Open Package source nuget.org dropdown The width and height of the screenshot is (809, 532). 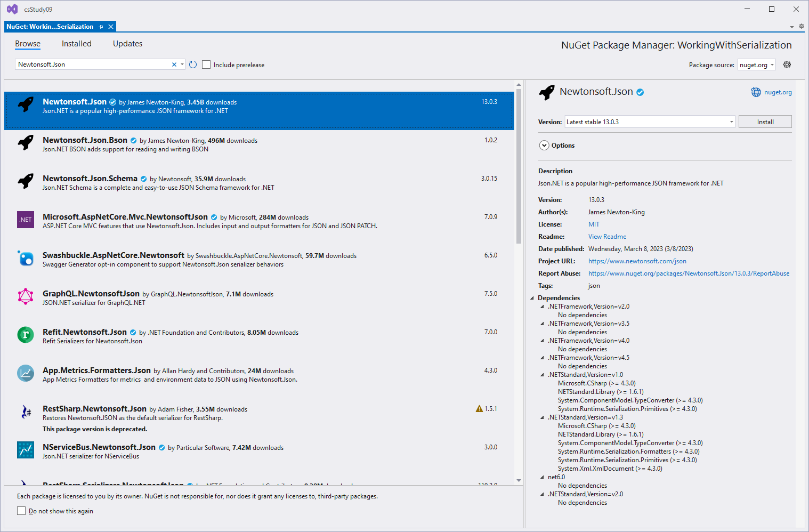click(756, 65)
